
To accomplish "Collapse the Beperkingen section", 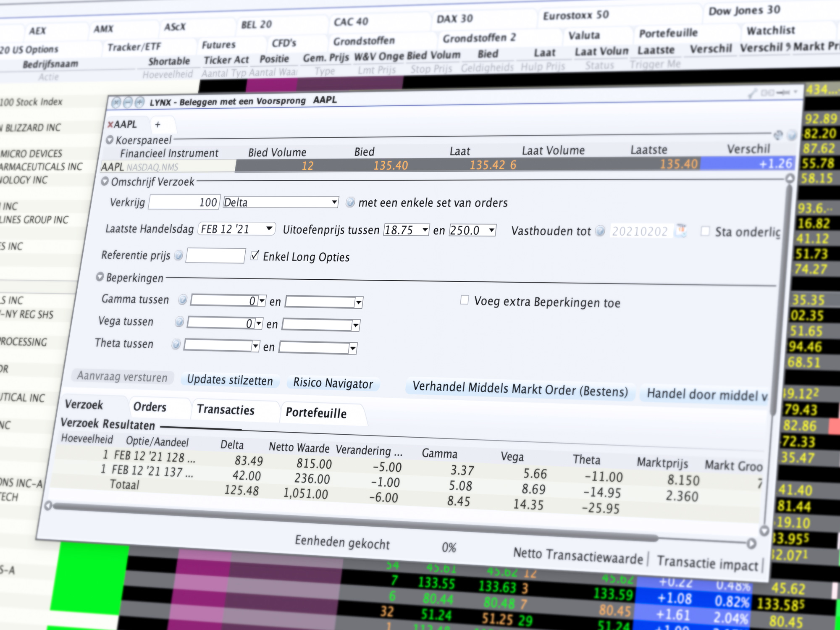I will 100,277.
